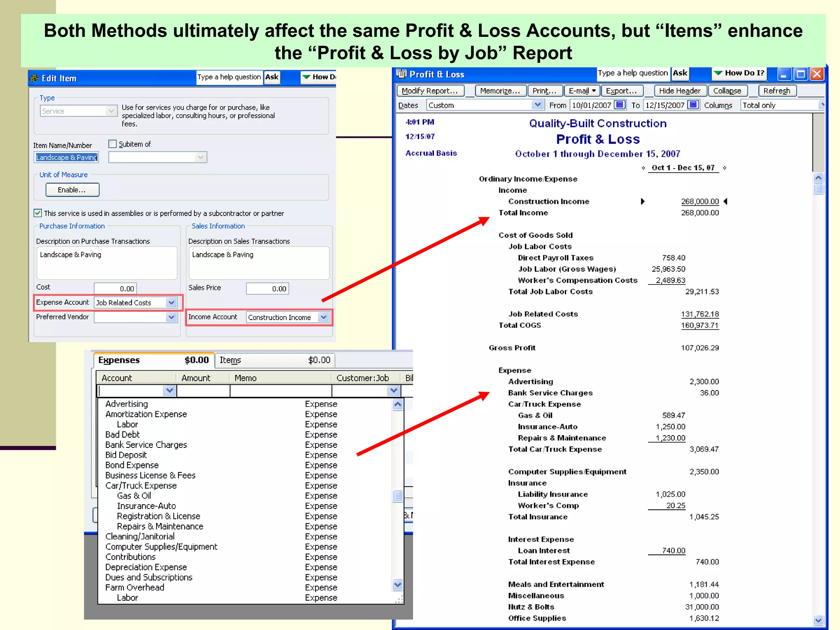Viewport: 840px width, 630px height.
Task: Expand the Preferred Vendor dropdown
Action: 171,317
